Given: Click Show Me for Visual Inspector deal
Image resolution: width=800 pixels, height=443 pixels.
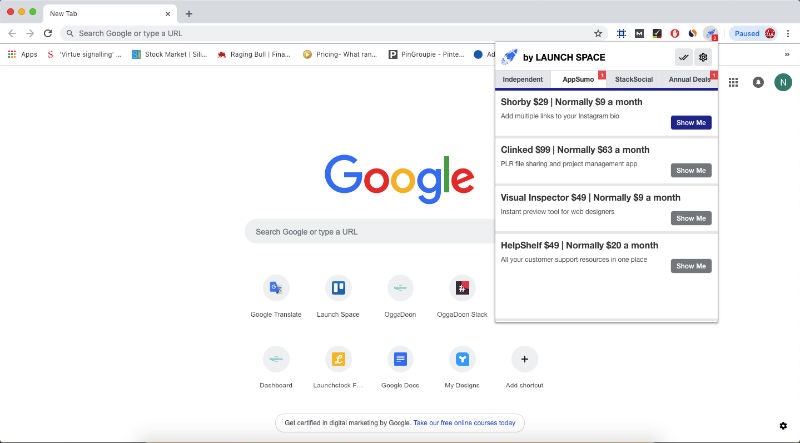Looking at the screenshot, I should 691,218.
